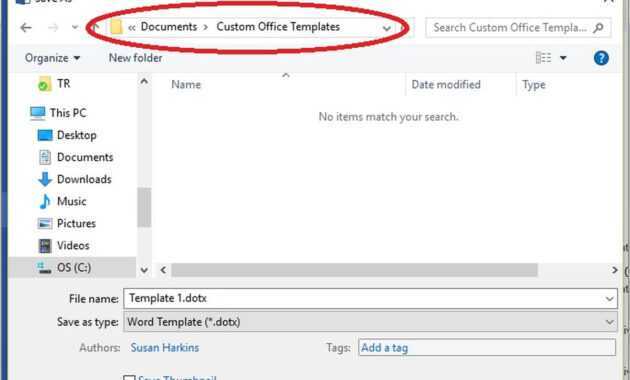Click the up one level arrow
The image size is (630, 380).
[x=96, y=27]
